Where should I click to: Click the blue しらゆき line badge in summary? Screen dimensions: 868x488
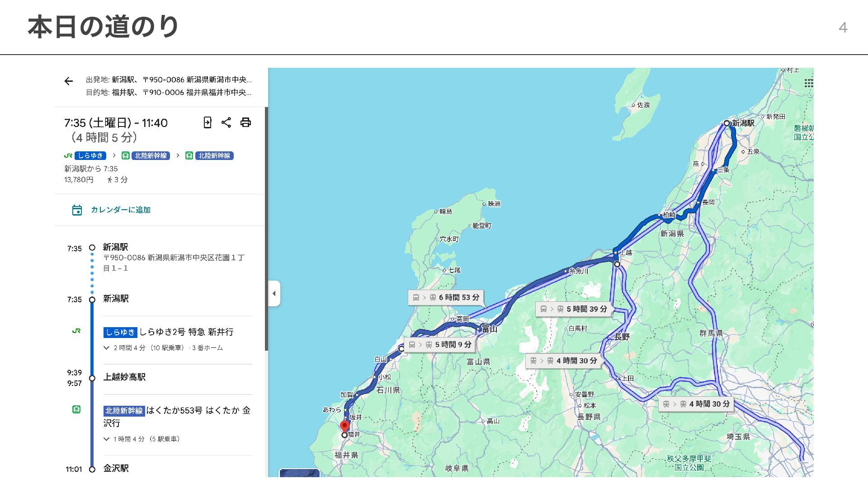(90, 155)
